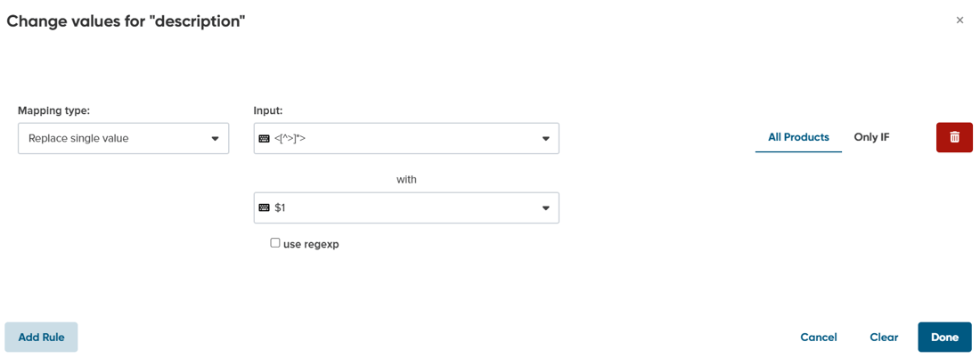Click the keyboard icon beside $1
The image size is (980, 358).
264,208
